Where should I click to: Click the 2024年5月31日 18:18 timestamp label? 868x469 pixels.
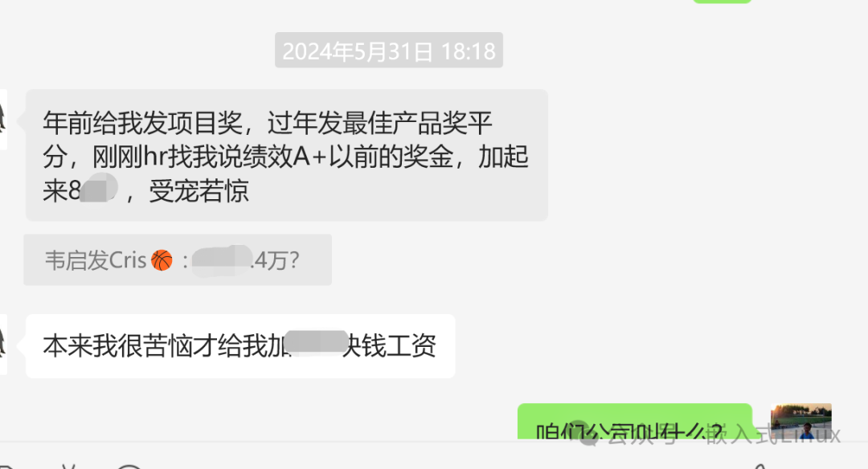pos(389,51)
